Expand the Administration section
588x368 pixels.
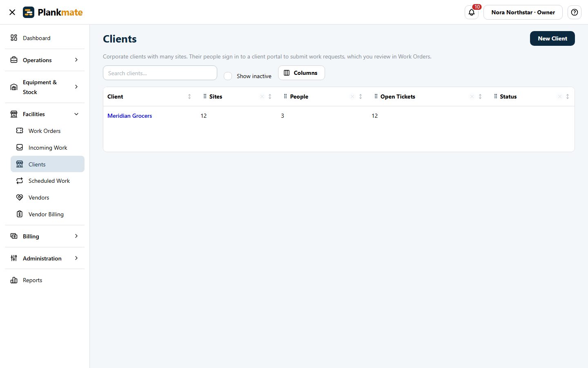click(x=45, y=258)
